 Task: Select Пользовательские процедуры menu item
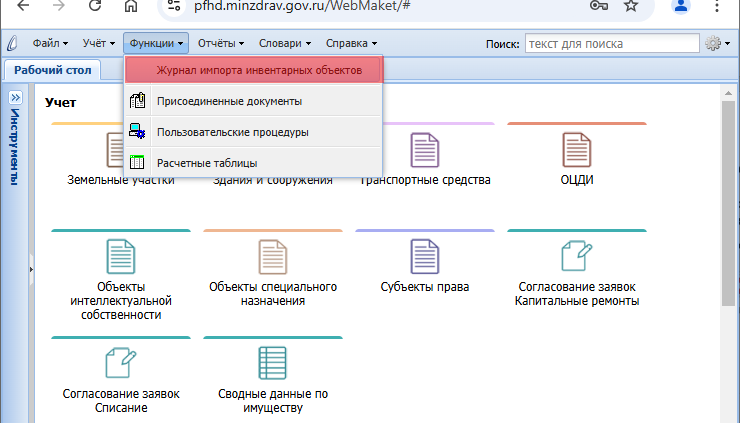click(253, 132)
